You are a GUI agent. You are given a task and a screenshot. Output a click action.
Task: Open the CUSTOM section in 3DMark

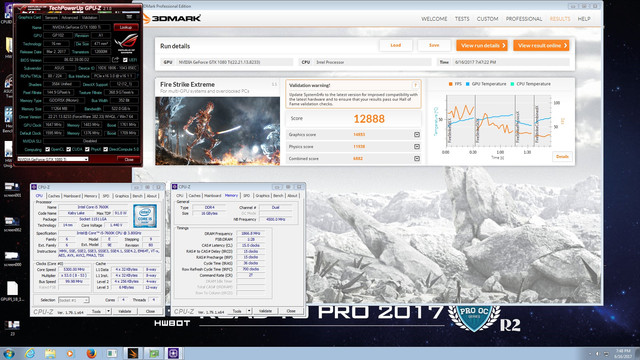(x=487, y=19)
